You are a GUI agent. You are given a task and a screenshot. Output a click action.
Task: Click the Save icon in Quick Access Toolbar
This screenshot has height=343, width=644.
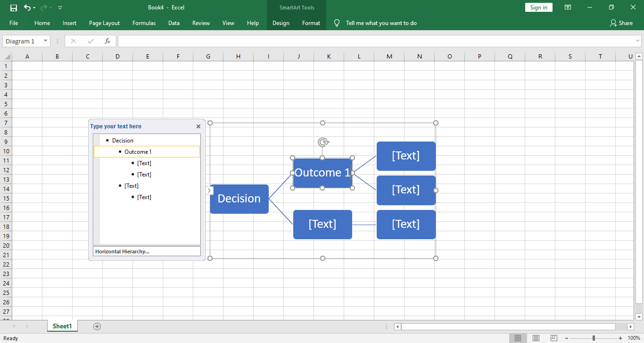[13, 7]
